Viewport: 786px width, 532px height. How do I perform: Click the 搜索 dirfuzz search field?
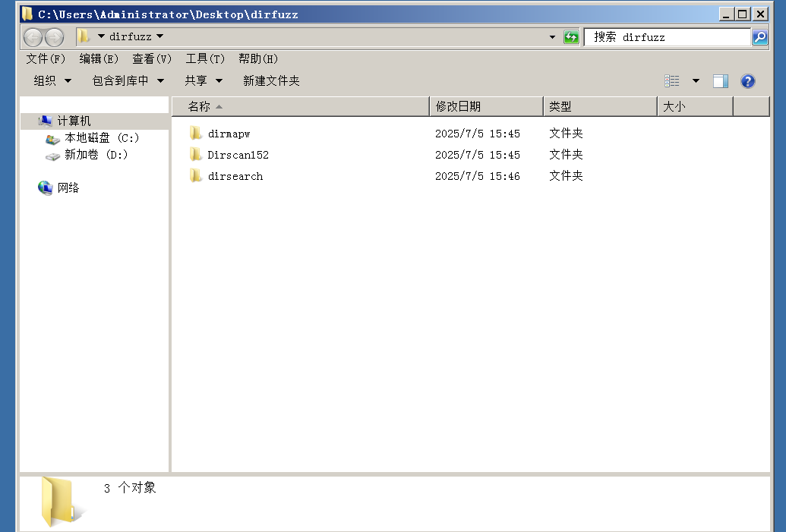click(667, 37)
